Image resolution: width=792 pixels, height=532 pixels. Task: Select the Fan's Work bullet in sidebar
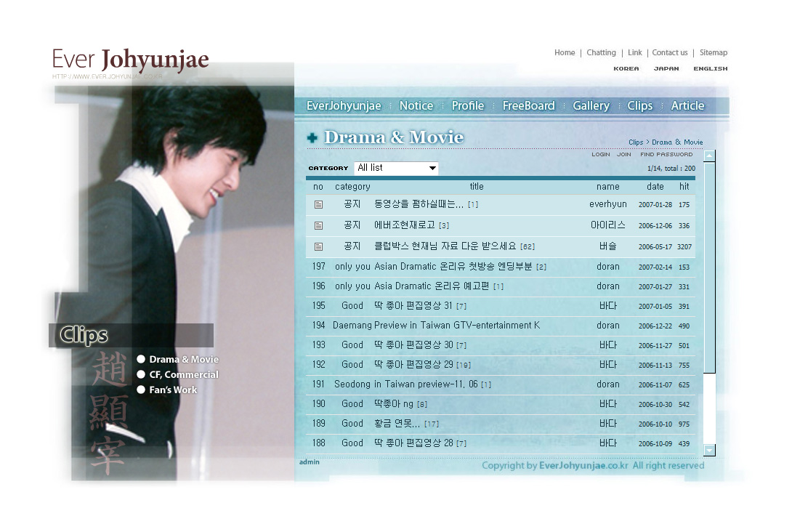[141, 390]
